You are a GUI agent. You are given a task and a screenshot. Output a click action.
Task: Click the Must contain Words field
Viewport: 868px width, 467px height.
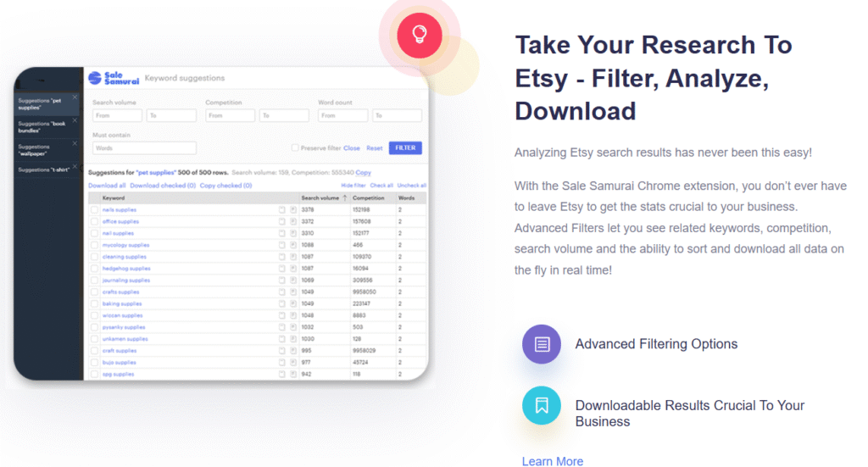[144, 148]
